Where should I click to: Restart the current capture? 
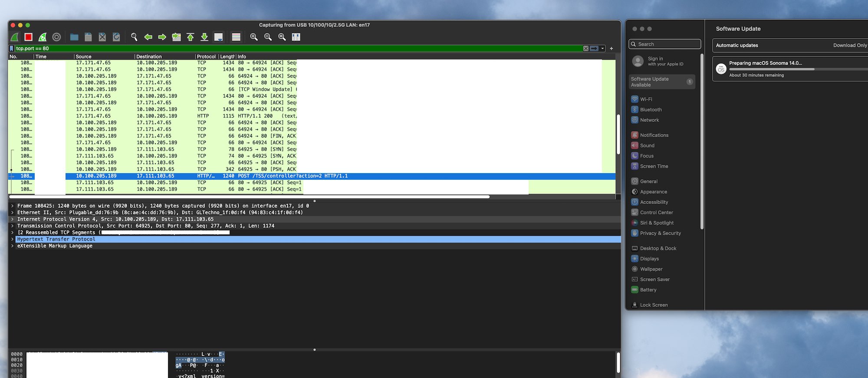tap(43, 37)
